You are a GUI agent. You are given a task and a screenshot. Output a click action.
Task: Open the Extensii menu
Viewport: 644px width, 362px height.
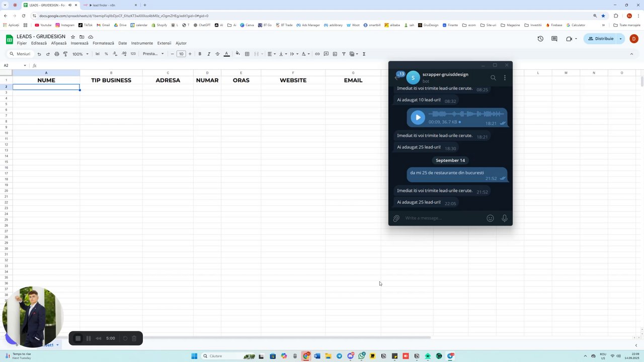pos(164,43)
